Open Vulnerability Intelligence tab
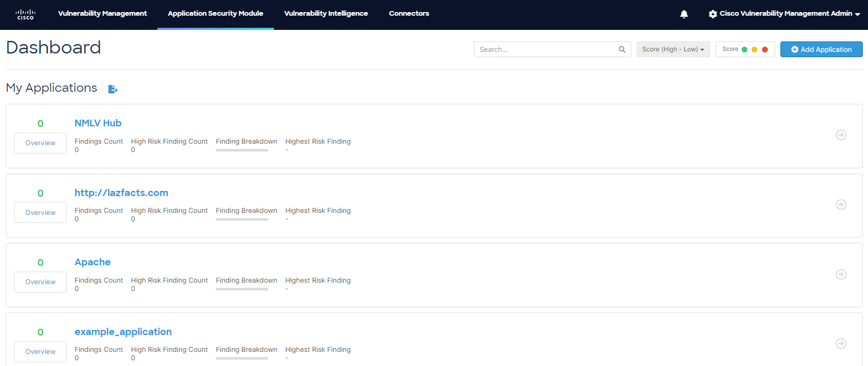868x366 pixels. (x=326, y=14)
